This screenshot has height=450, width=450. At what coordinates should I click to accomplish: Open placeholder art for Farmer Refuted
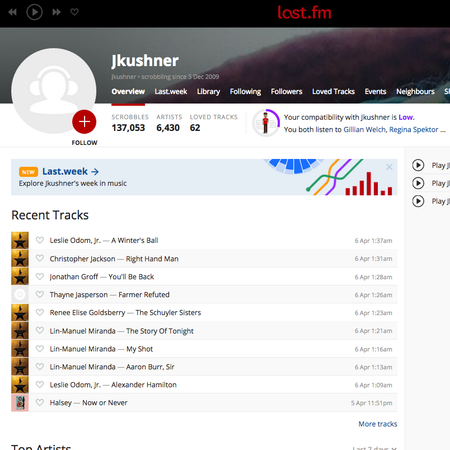coord(20,294)
